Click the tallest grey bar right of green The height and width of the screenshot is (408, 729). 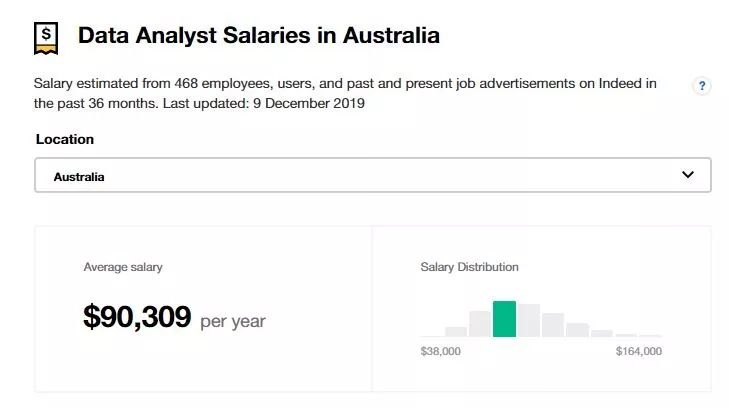tap(528, 320)
